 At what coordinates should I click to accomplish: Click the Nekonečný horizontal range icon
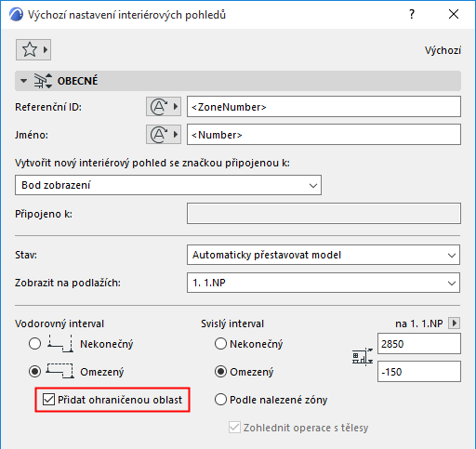59,343
